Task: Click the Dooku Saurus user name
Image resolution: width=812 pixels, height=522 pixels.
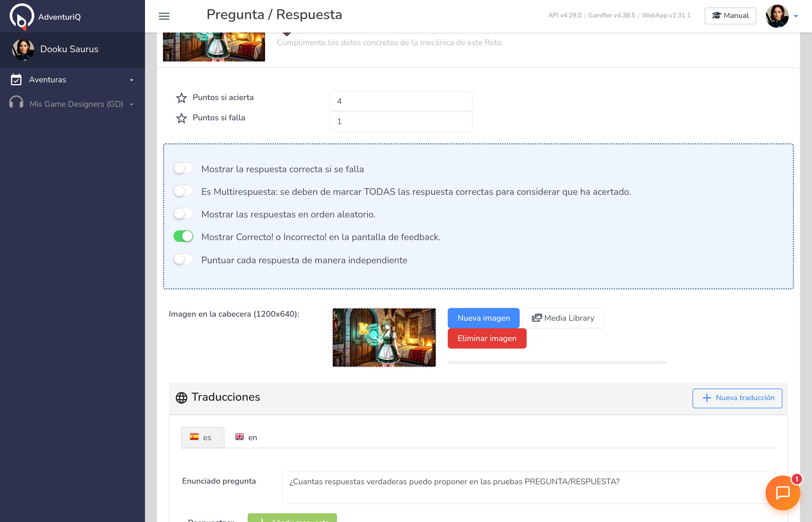Action: [69, 49]
